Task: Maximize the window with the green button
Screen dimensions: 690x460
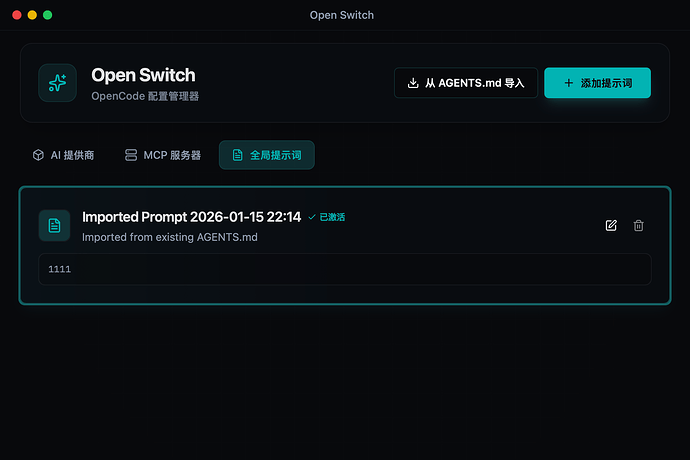Action: 48,15
